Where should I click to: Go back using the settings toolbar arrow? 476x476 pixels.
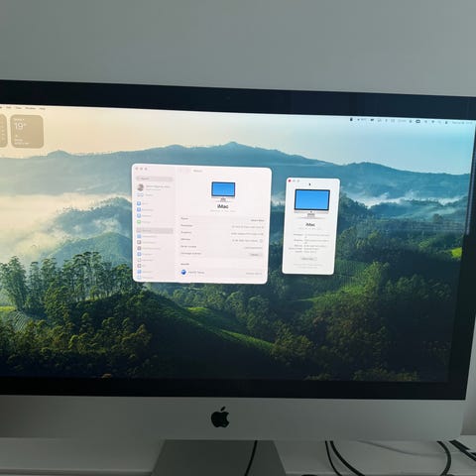click(181, 171)
